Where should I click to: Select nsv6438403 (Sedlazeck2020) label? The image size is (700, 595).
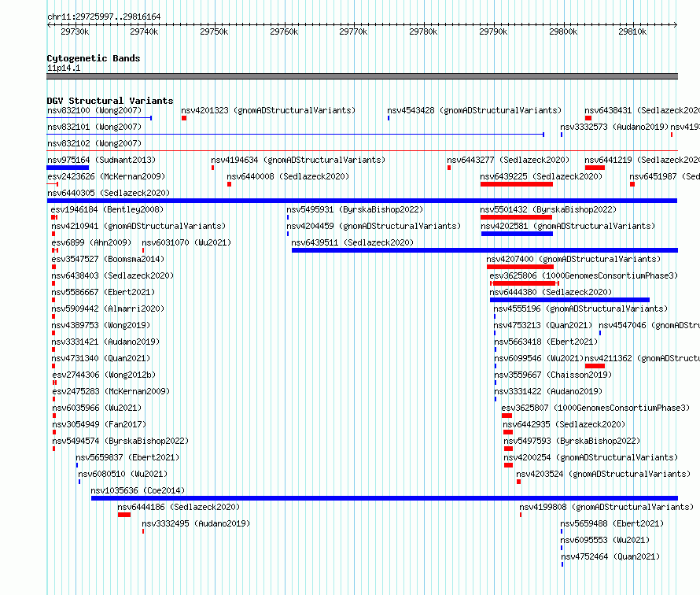tap(112, 275)
